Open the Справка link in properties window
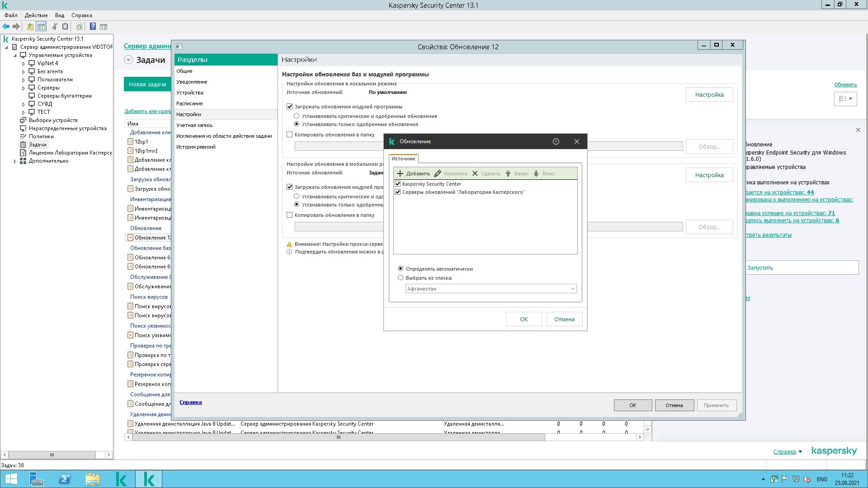This screenshot has height=488, width=868. click(x=190, y=402)
